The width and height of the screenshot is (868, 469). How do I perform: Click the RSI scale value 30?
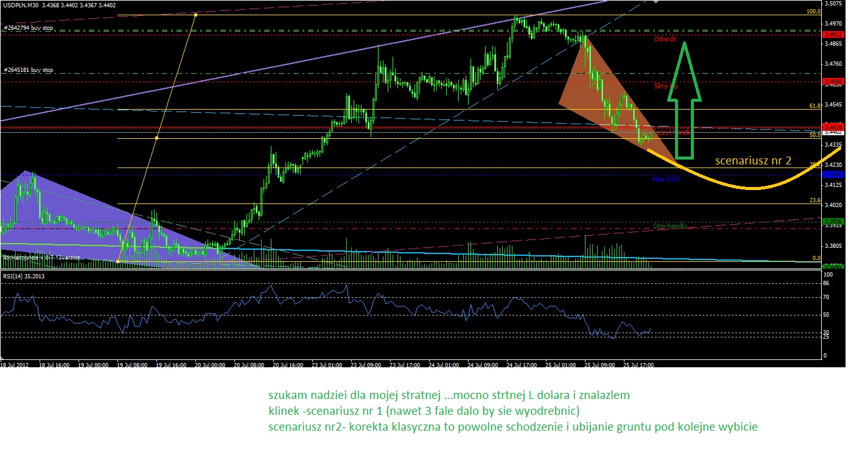(x=827, y=333)
